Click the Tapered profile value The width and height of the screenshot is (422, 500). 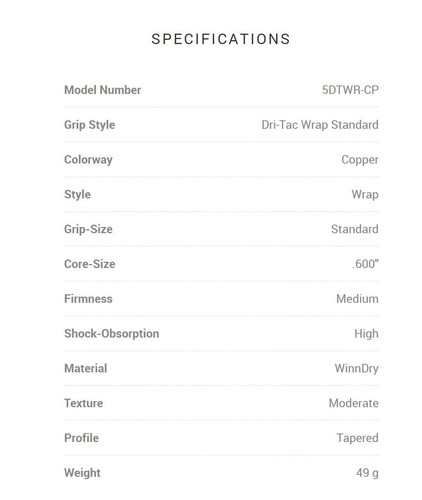coord(357,438)
